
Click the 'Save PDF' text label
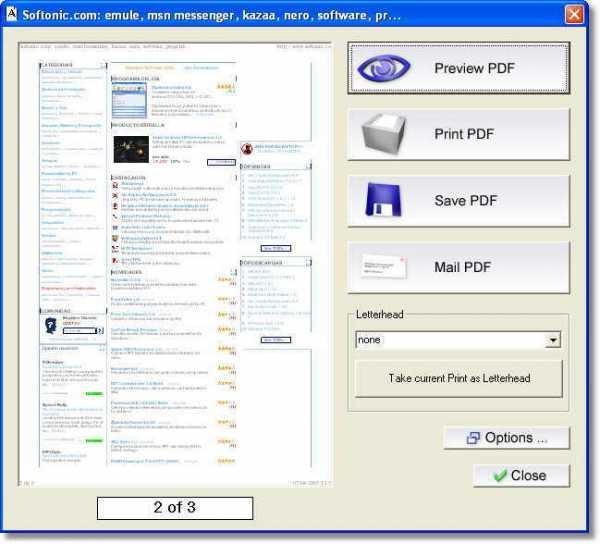point(466,200)
